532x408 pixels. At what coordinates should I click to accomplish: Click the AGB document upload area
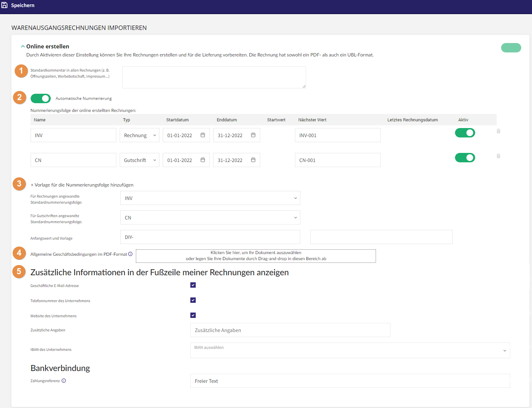pos(256,256)
